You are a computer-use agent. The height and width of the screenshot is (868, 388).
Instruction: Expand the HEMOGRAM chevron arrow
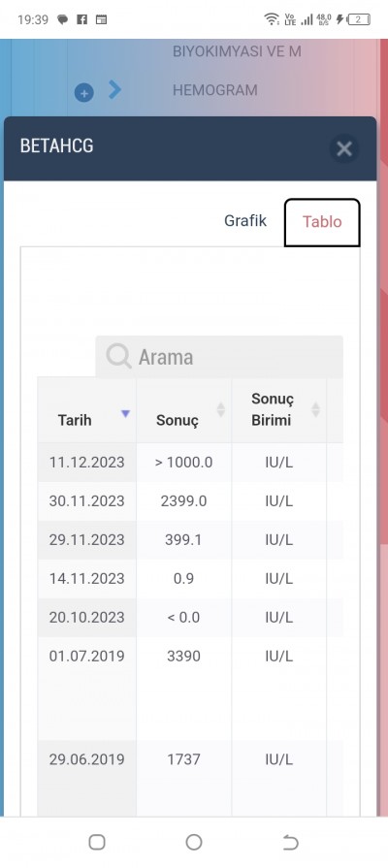click(x=114, y=89)
